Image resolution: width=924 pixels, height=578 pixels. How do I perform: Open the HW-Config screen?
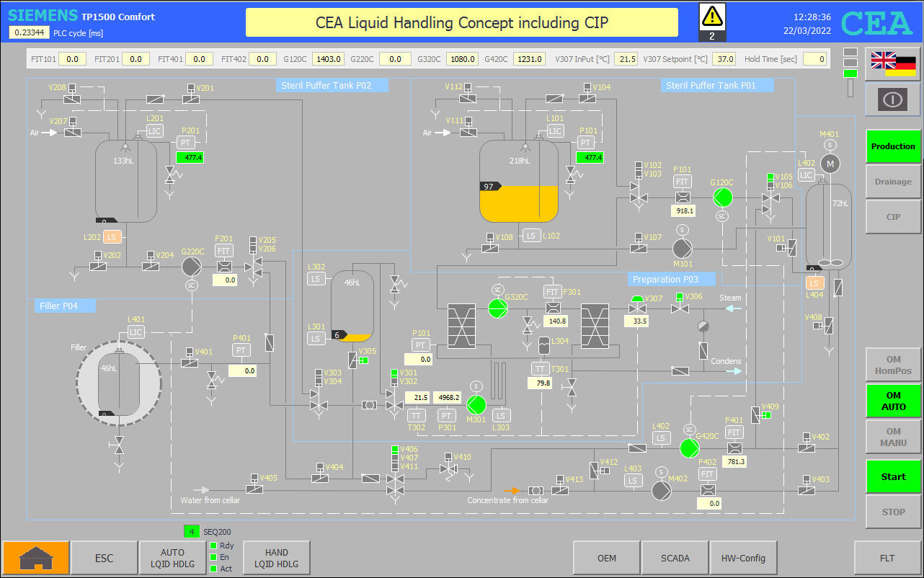pyautogui.click(x=743, y=558)
